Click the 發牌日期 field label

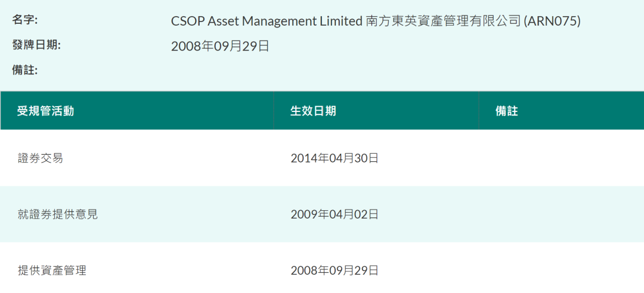click(x=36, y=45)
